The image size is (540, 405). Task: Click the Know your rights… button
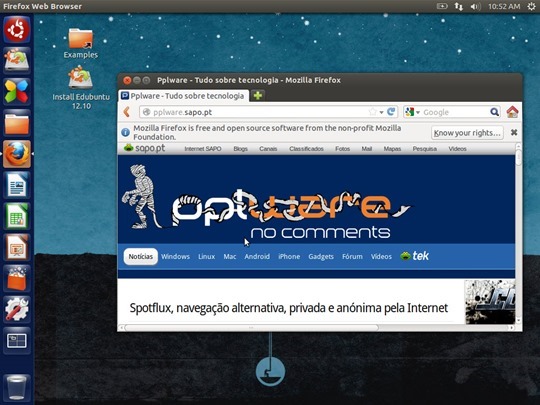pos(467,133)
